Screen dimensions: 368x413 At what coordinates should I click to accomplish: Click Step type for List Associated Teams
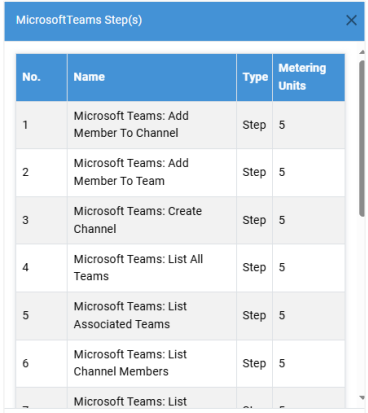point(254,316)
